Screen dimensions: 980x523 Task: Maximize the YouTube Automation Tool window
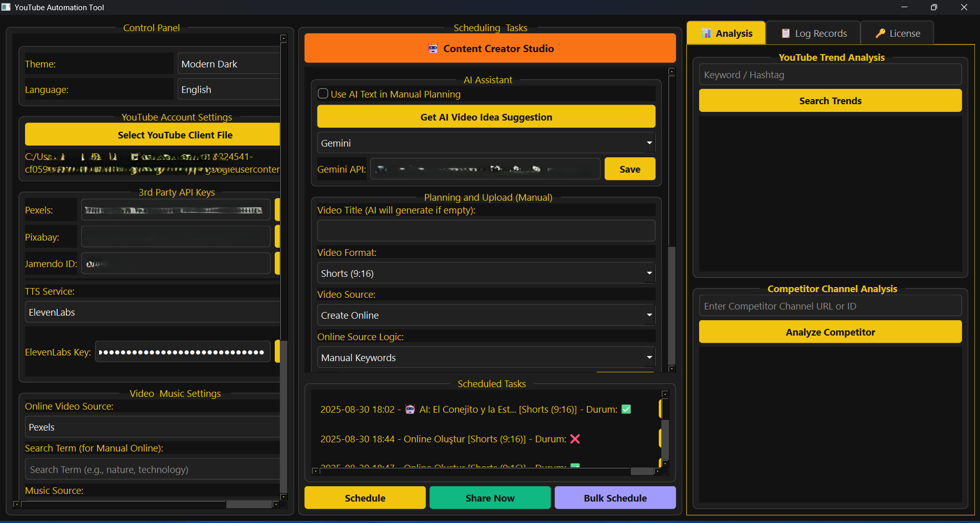click(x=934, y=7)
